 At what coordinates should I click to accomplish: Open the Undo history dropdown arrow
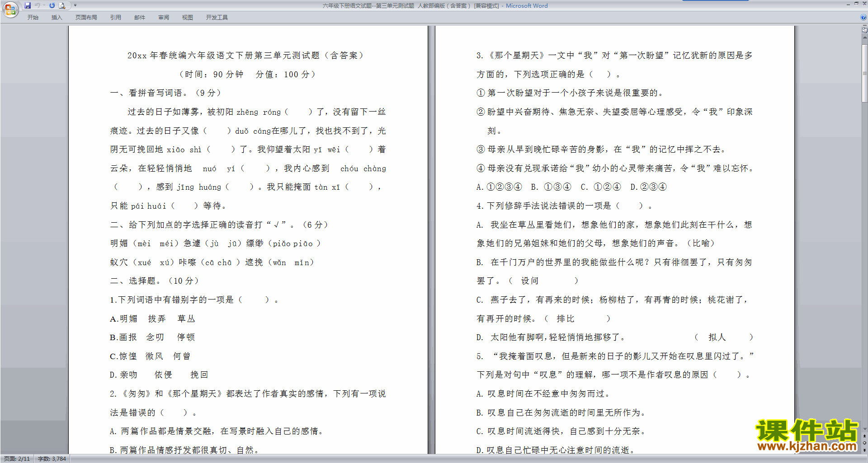pyautogui.click(x=44, y=5)
